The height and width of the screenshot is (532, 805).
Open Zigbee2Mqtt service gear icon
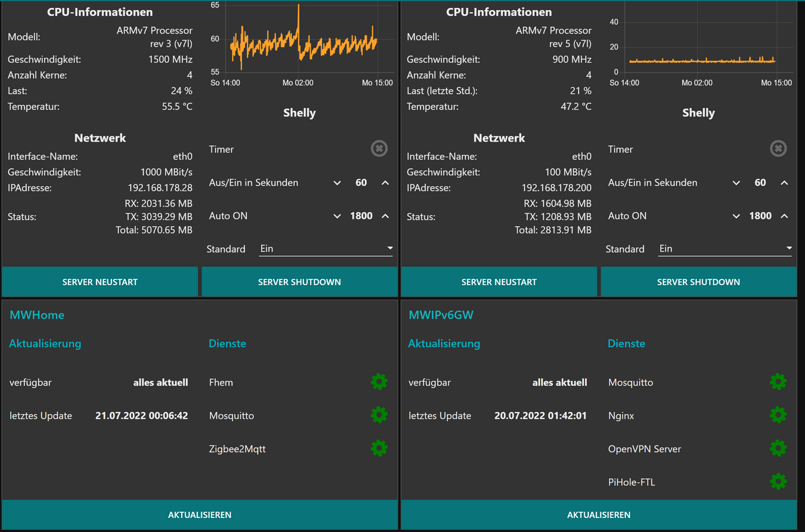[x=379, y=448]
